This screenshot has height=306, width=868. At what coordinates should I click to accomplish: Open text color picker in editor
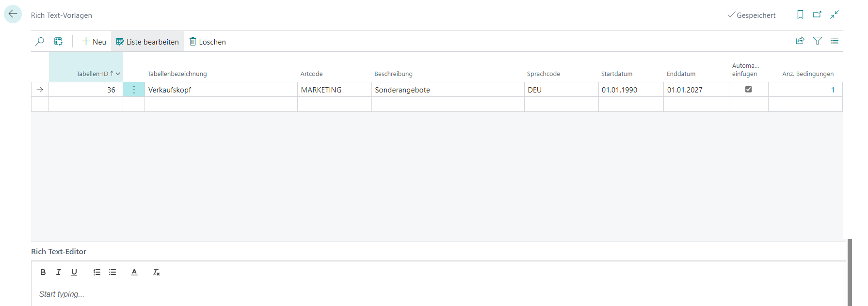click(x=134, y=272)
